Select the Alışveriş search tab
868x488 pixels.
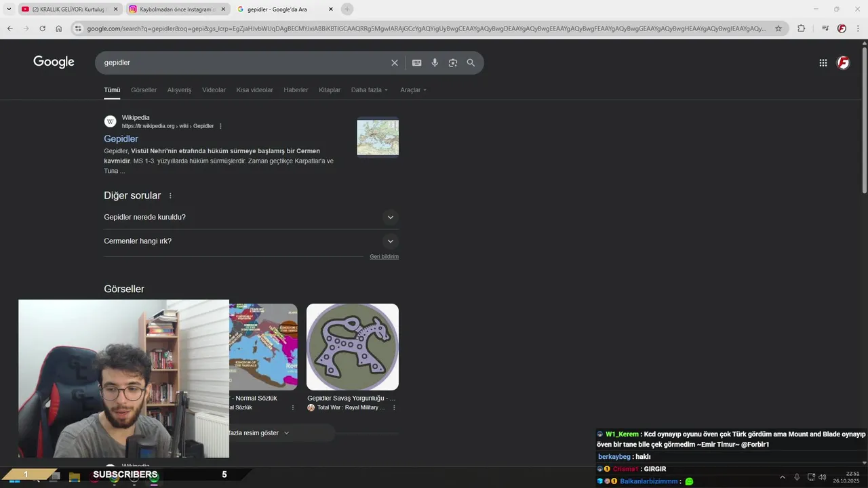tap(180, 90)
